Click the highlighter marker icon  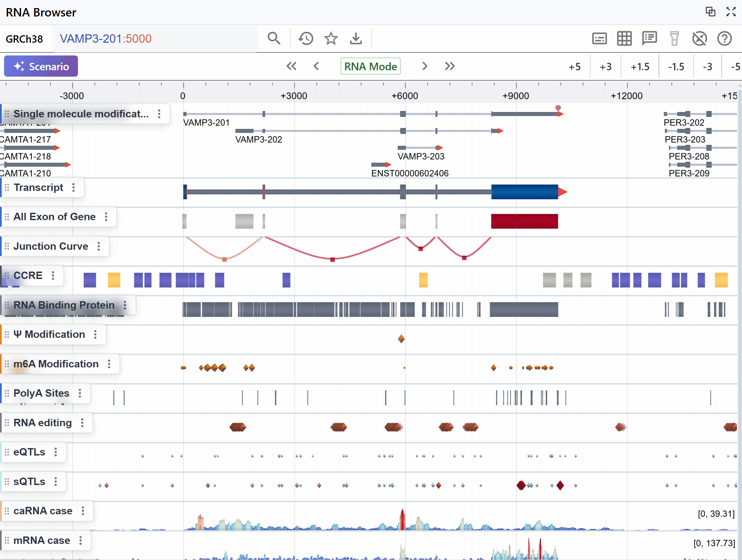(x=674, y=38)
